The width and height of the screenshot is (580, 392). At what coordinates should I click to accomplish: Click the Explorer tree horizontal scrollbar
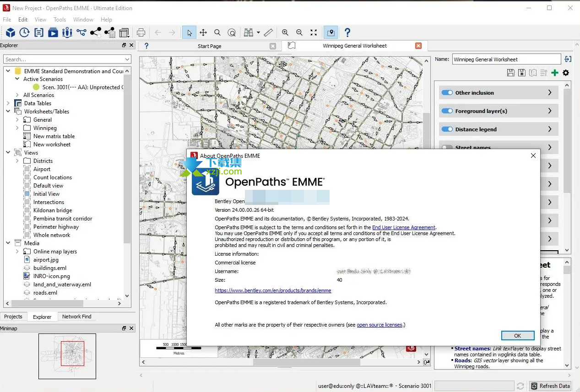point(47,303)
